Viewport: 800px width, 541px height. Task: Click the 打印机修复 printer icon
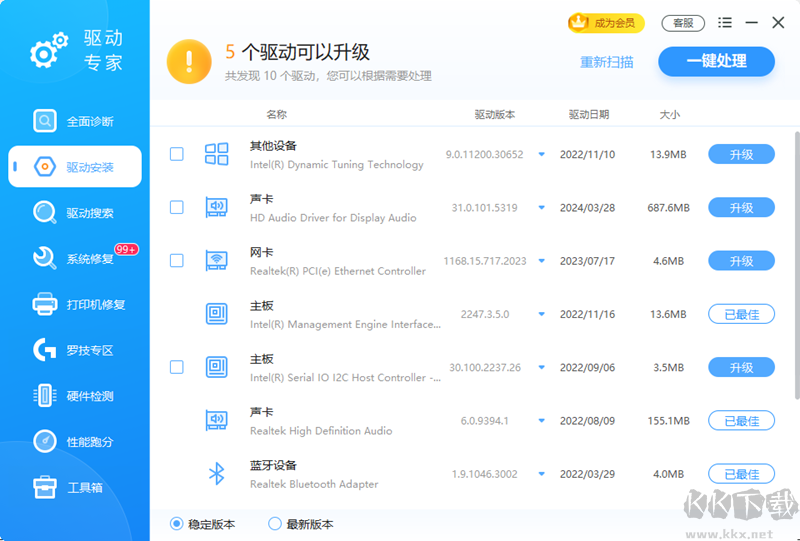[45, 304]
